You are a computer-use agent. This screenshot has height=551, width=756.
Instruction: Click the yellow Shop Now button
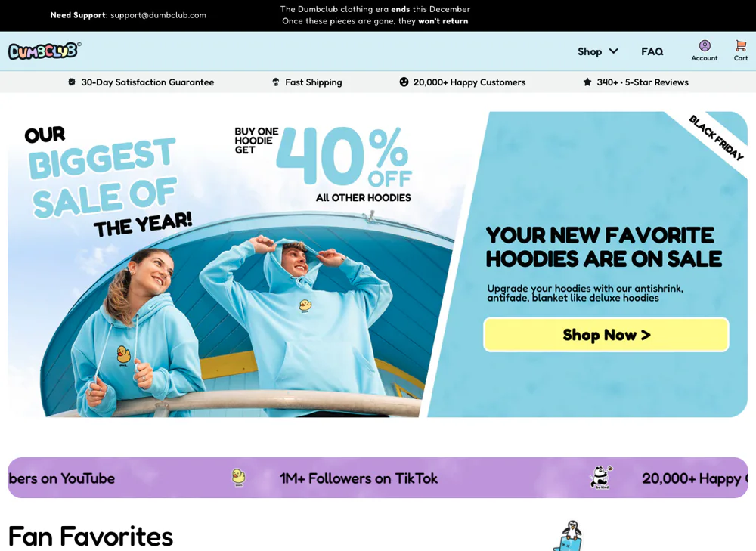click(606, 335)
